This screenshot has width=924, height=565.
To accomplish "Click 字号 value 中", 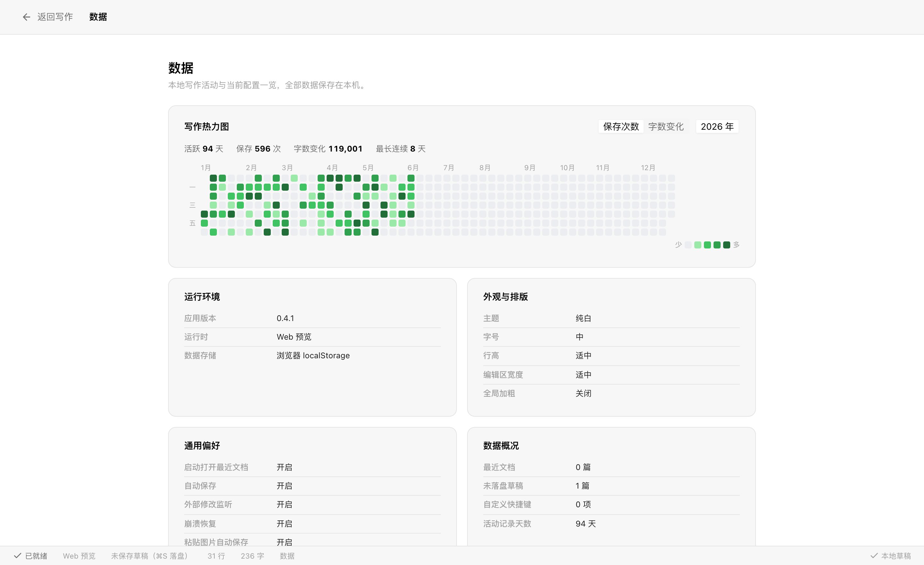I will tap(580, 337).
